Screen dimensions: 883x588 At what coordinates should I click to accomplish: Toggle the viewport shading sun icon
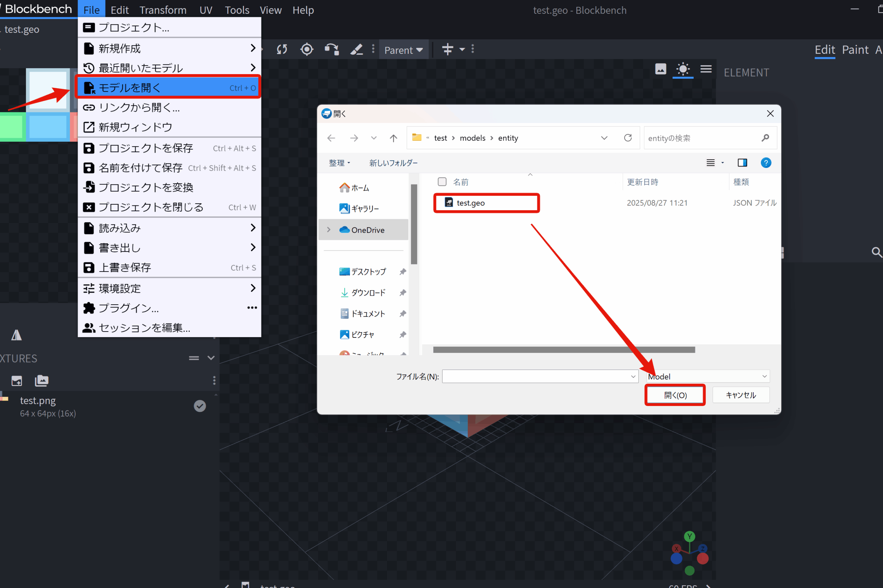683,69
